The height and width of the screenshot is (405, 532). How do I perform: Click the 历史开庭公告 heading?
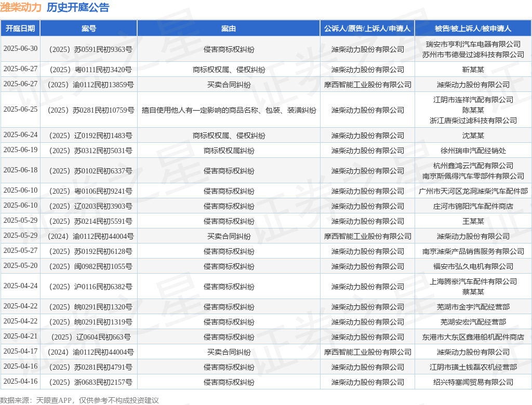78,7
